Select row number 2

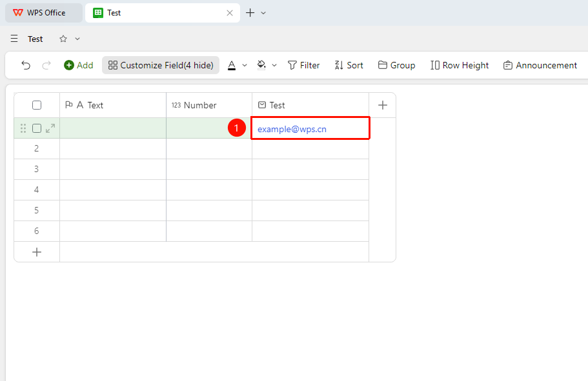coord(36,149)
